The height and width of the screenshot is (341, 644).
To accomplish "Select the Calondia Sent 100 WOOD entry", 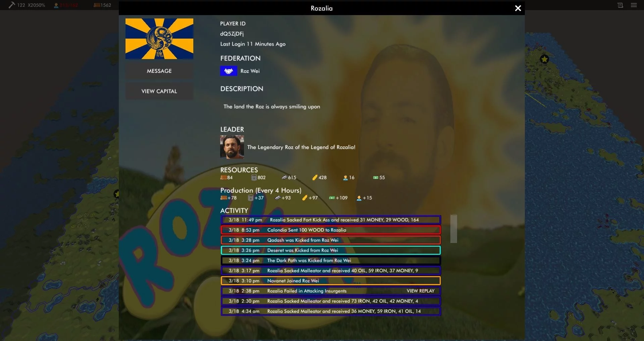I will [x=331, y=230].
